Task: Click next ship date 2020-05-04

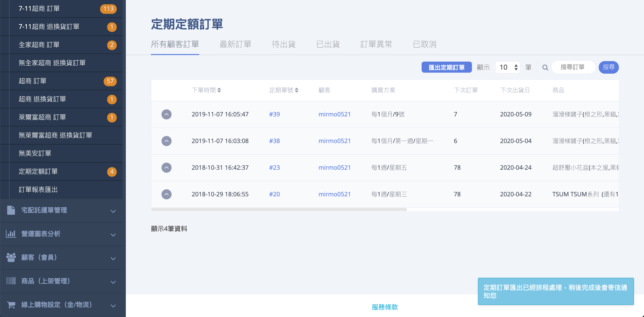Action: click(x=516, y=141)
